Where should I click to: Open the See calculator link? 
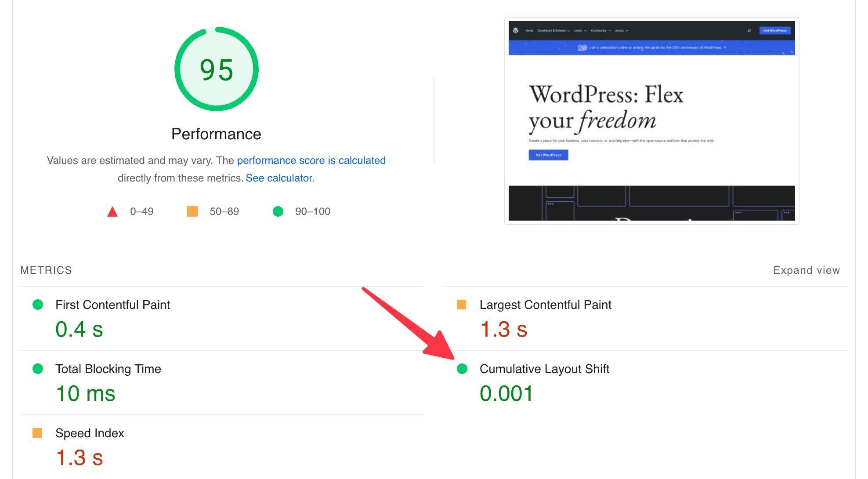[x=280, y=178]
